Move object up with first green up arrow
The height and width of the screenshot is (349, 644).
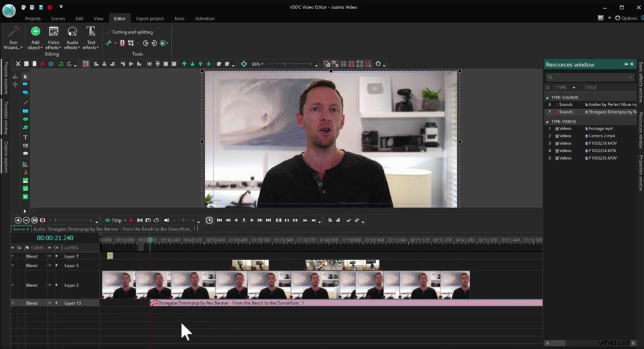184,64
